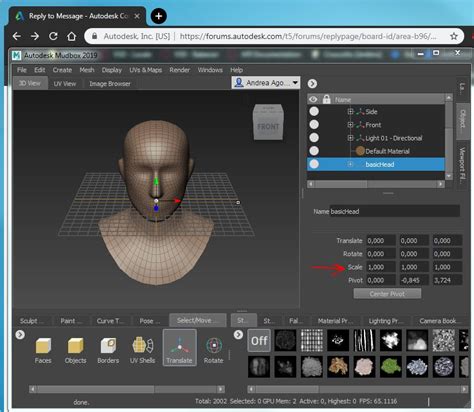
Task: Click the Center Pivot button
Action: click(x=387, y=294)
